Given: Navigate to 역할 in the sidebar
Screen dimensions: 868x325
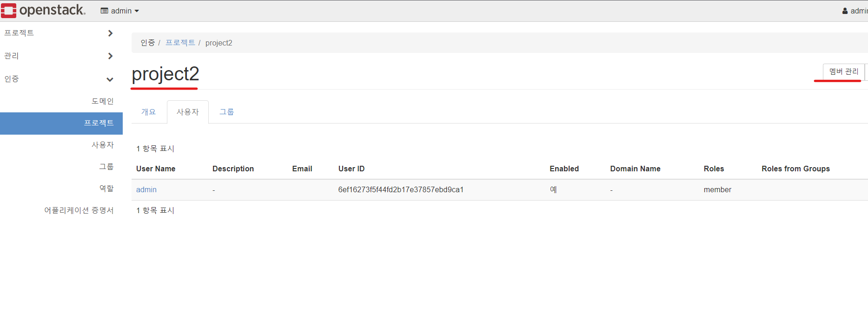Looking at the screenshot, I should [106, 188].
